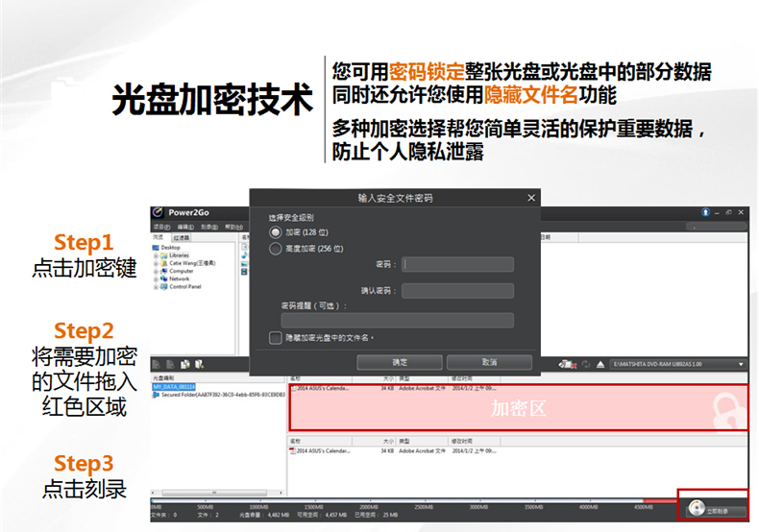The image size is (759, 532).
Task: Expand the Libraries tree node
Action: point(157,254)
